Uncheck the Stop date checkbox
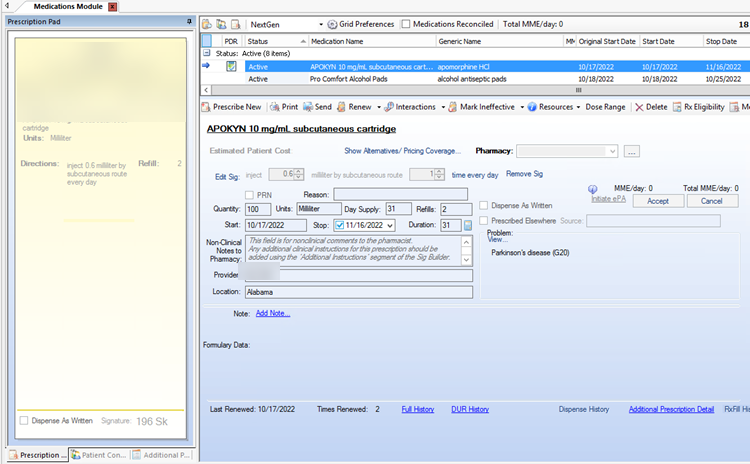Screen dimensions: 750x464 340,225
